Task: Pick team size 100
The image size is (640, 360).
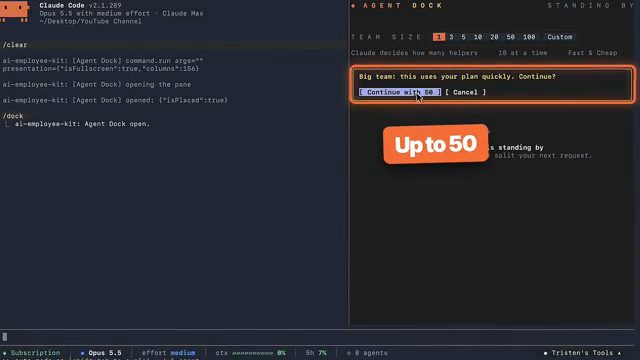Action: coord(529,37)
